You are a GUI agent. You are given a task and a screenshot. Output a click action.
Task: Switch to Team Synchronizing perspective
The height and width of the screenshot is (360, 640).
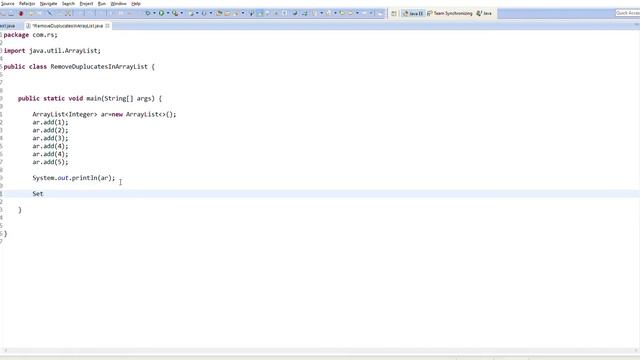click(x=449, y=13)
